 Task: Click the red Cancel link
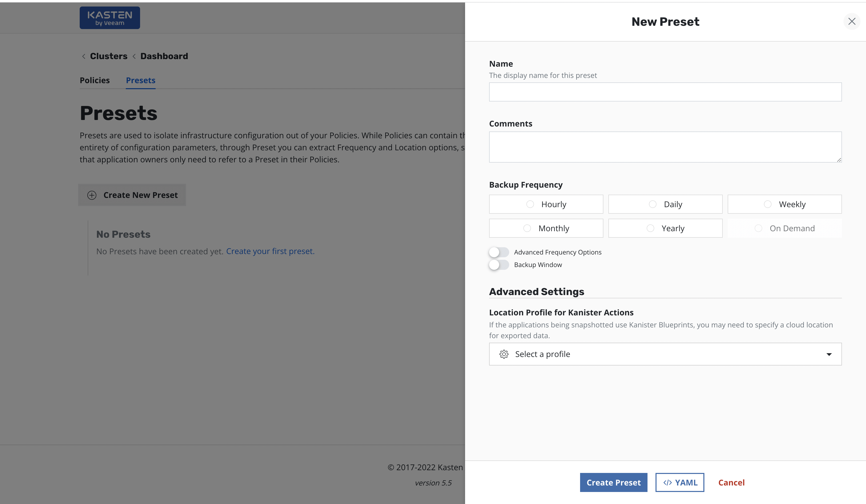point(731,482)
